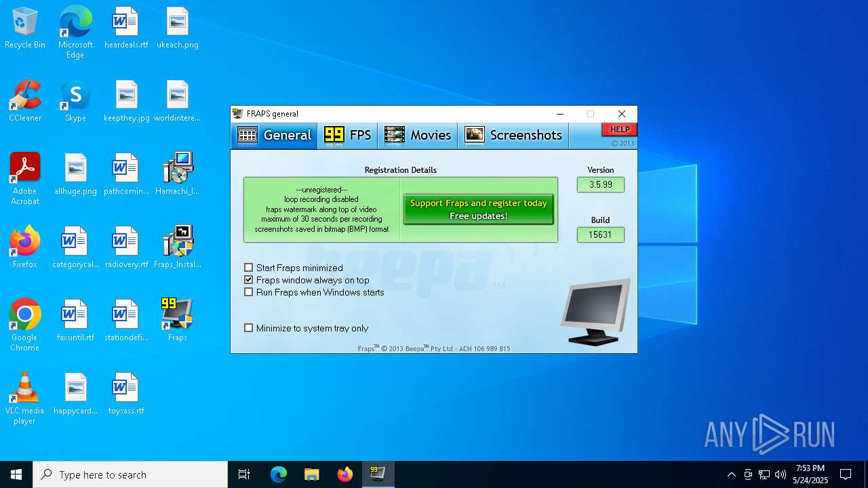Select Skype desktop shortcut
868x488 pixels.
75,102
